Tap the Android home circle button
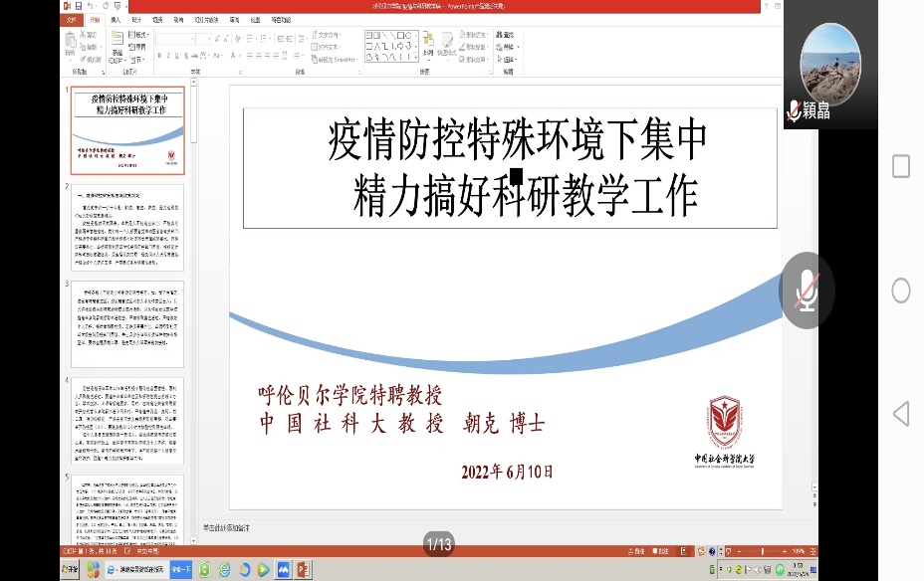924x581 pixels. click(900, 290)
